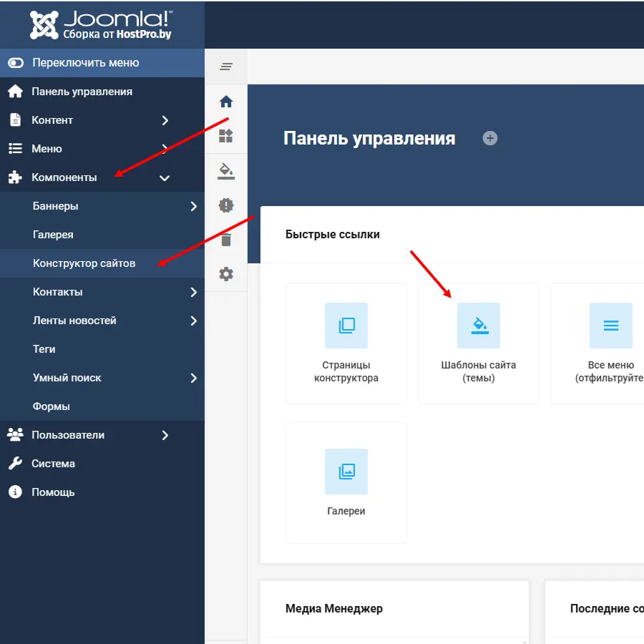Image resolution: width=644 pixels, height=644 pixels.
Task: Open Конструктор сайтов in the components menu
Action: click(x=84, y=263)
